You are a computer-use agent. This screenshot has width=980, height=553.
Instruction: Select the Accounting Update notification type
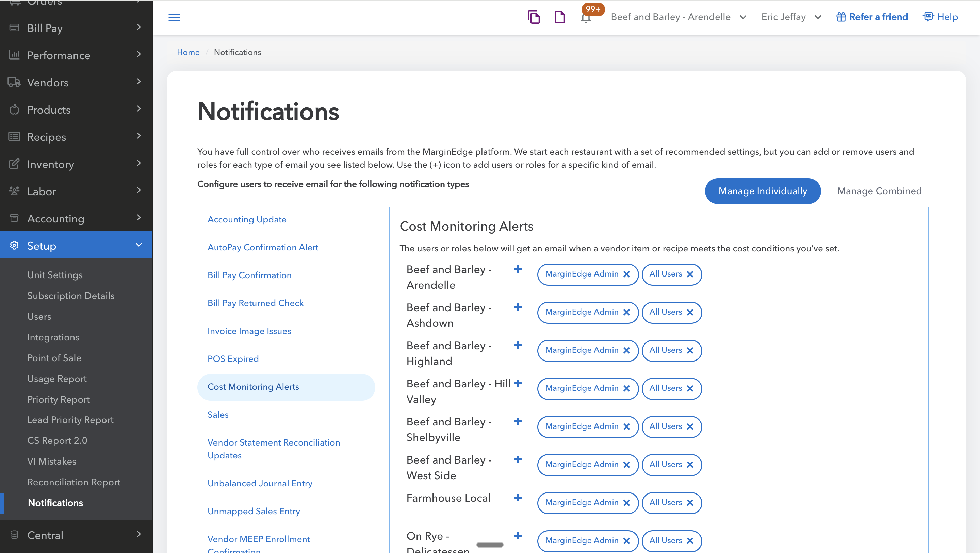point(247,219)
